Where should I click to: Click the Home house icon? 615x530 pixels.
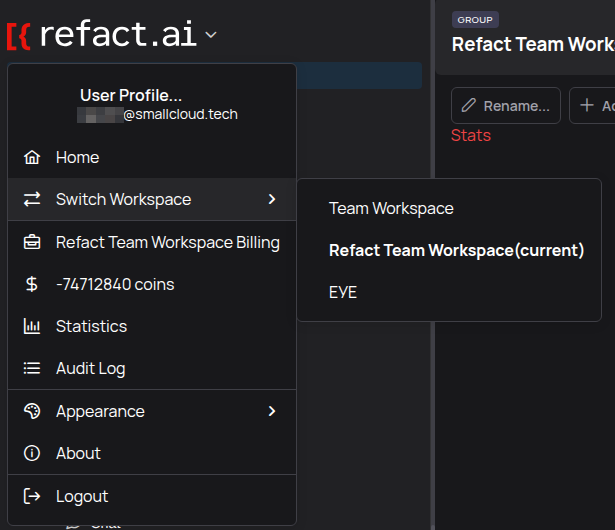pos(32,157)
